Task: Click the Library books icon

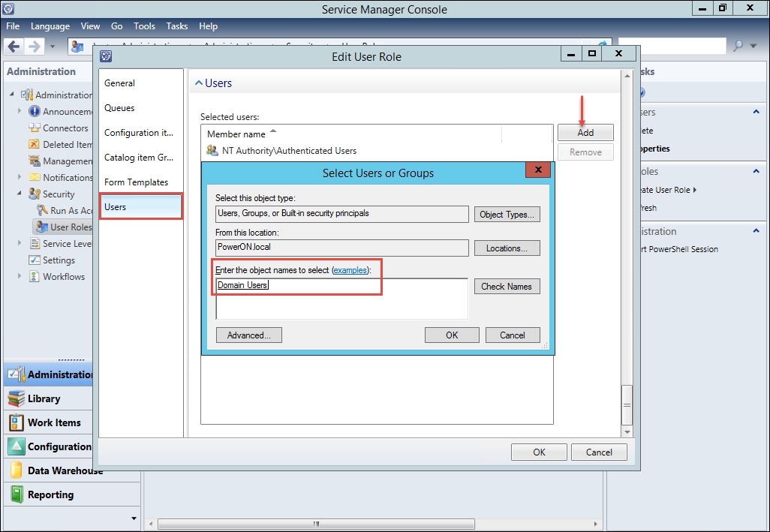Action: click(16, 398)
